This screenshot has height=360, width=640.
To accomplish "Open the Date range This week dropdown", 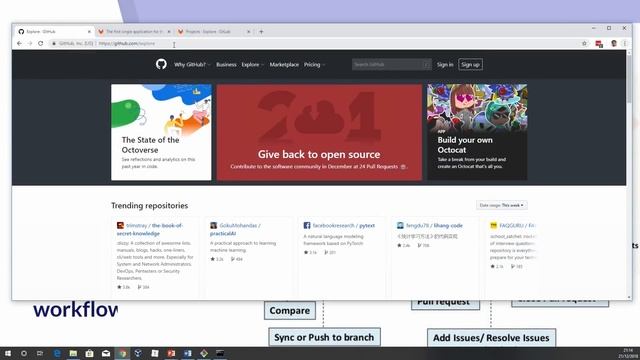I will click(x=502, y=205).
